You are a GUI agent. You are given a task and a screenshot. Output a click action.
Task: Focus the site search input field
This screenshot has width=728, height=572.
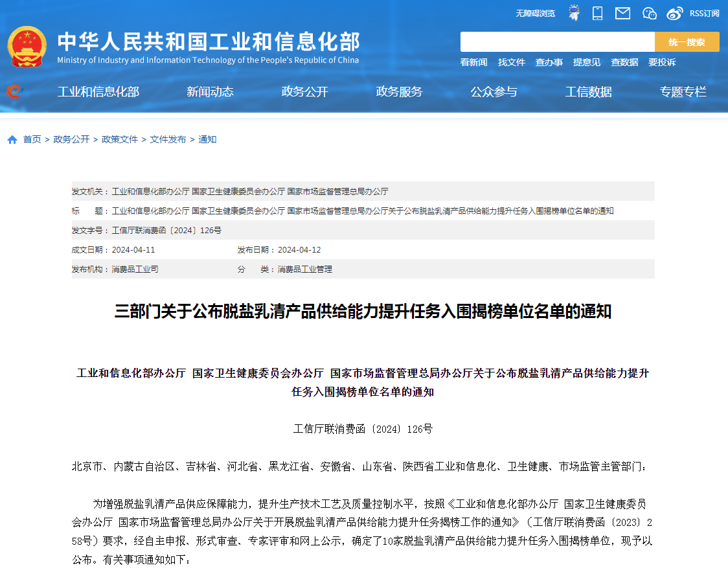point(557,42)
